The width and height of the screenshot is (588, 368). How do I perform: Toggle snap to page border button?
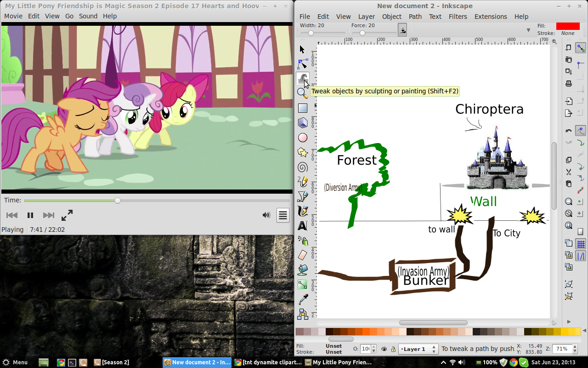pos(581,231)
